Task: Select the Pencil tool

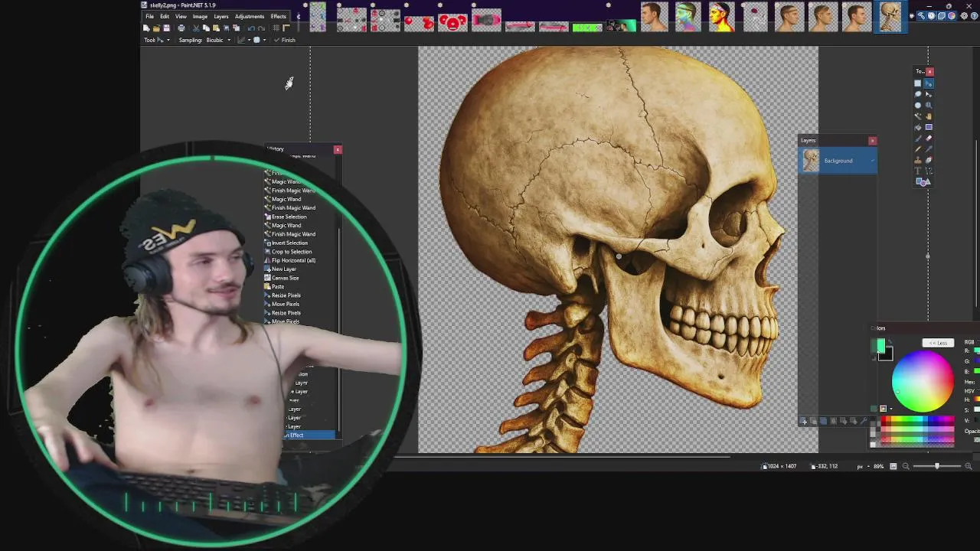Action: pos(917,149)
